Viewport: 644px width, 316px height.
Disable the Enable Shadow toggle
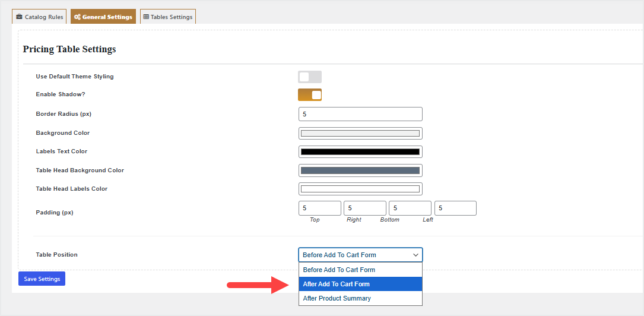309,95
